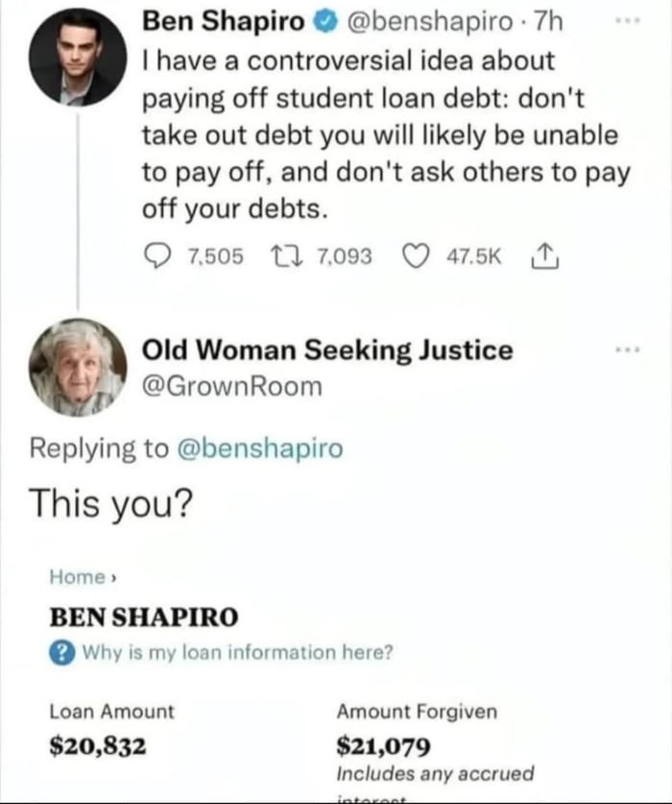This screenshot has height=804, width=672.
Task: Click the question mark help icon
Action: click(60, 652)
